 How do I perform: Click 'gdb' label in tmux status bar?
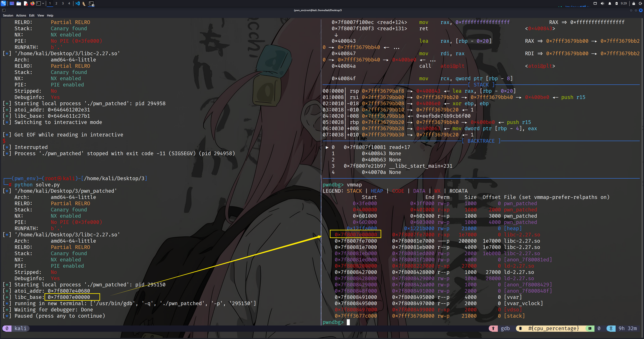click(505, 329)
